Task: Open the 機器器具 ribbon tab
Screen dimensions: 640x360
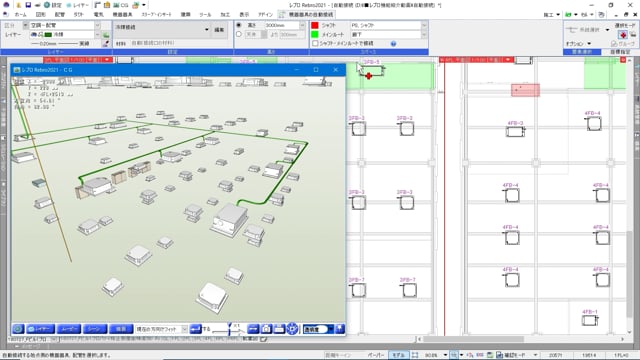Action: (x=122, y=14)
